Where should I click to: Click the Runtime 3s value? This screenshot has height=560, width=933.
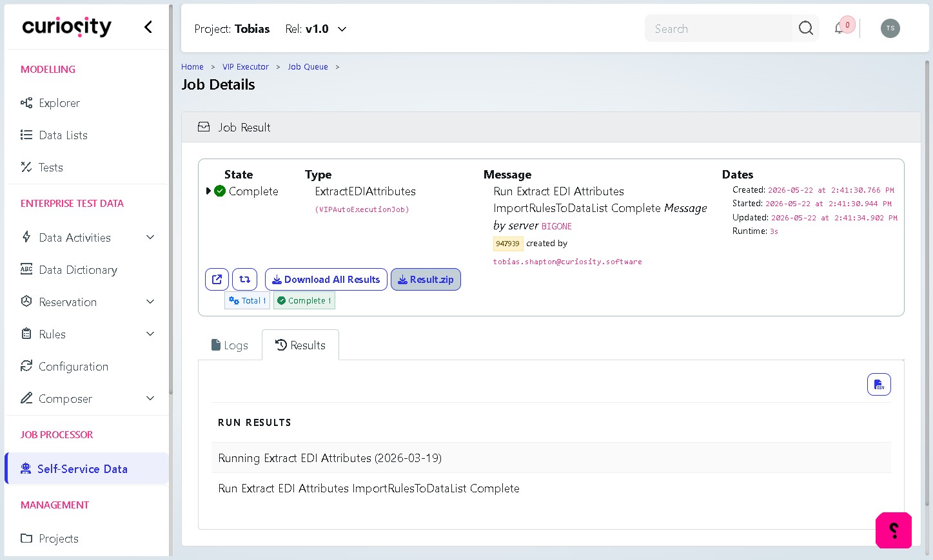pyautogui.click(x=774, y=231)
